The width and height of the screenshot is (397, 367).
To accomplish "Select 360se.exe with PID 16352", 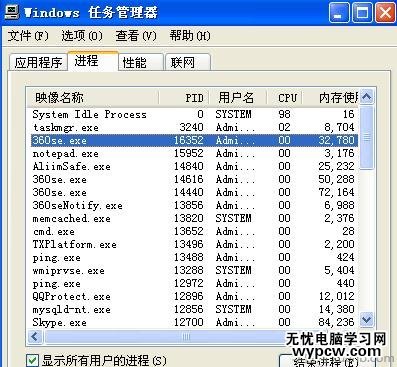I will (x=193, y=140).
